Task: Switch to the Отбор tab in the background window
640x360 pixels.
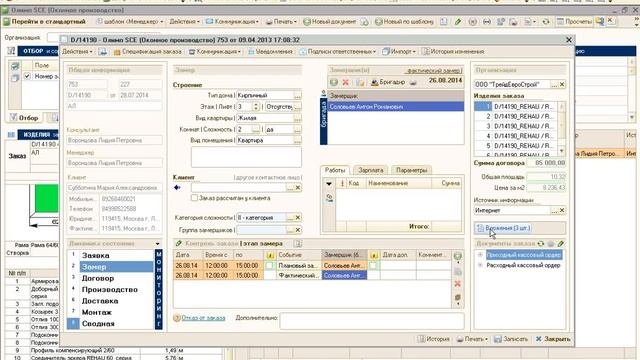Action: point(24,118)
